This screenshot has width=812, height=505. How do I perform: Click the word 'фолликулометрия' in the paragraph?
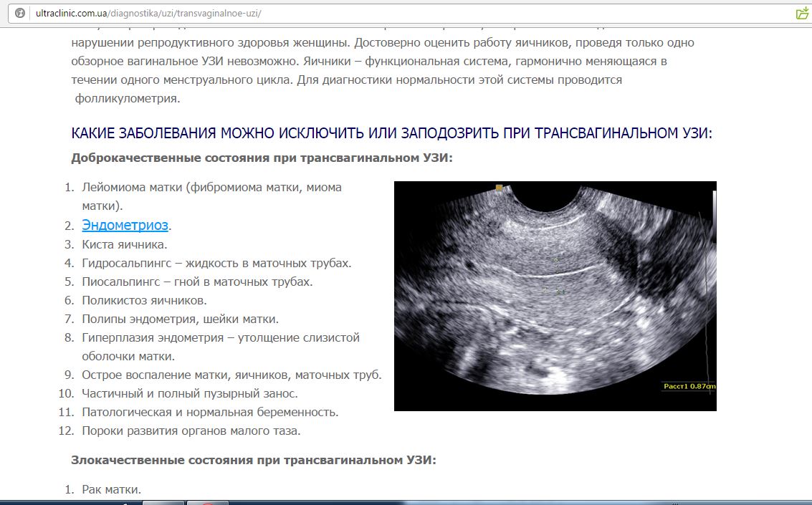[128, 99]
